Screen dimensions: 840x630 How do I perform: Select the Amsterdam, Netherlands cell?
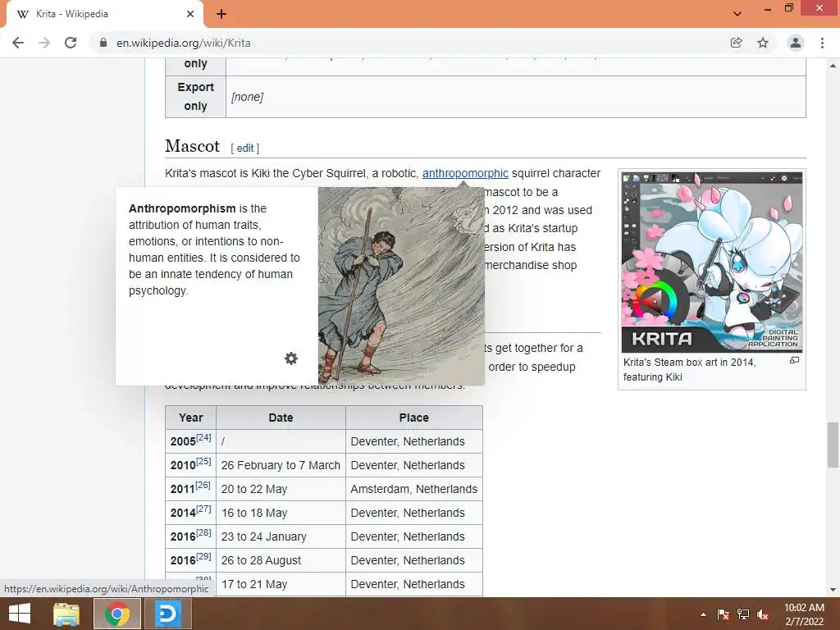click(x=414, y=489)
